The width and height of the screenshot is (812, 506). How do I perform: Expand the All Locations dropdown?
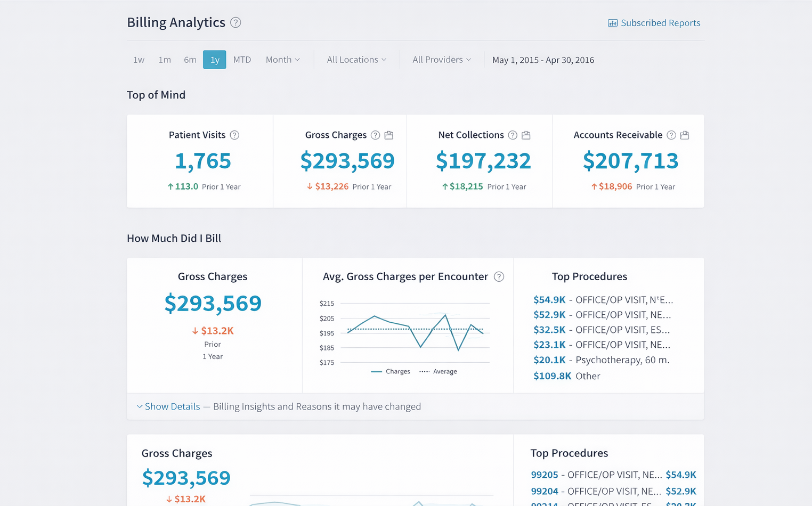[356, 60]
